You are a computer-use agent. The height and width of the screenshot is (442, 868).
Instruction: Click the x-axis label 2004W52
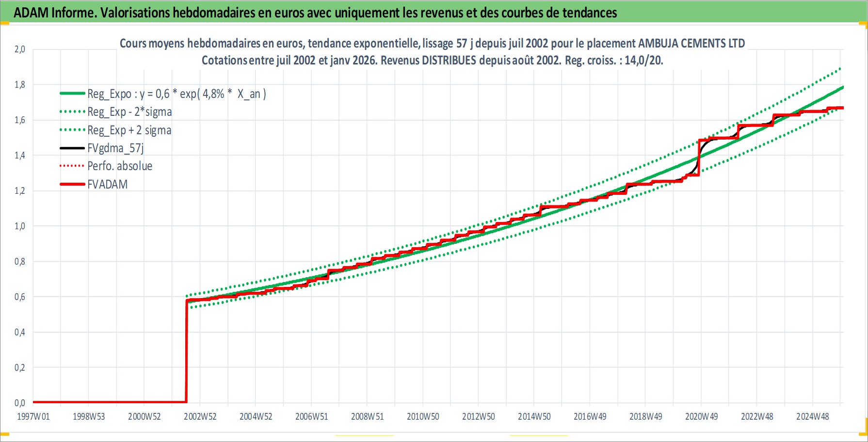coord(256,416)
